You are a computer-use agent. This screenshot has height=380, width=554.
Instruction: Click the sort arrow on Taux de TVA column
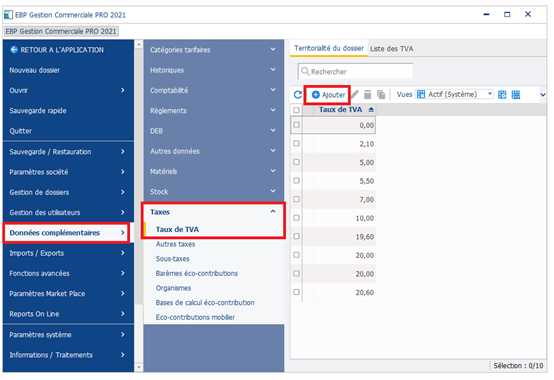[371, 110]
